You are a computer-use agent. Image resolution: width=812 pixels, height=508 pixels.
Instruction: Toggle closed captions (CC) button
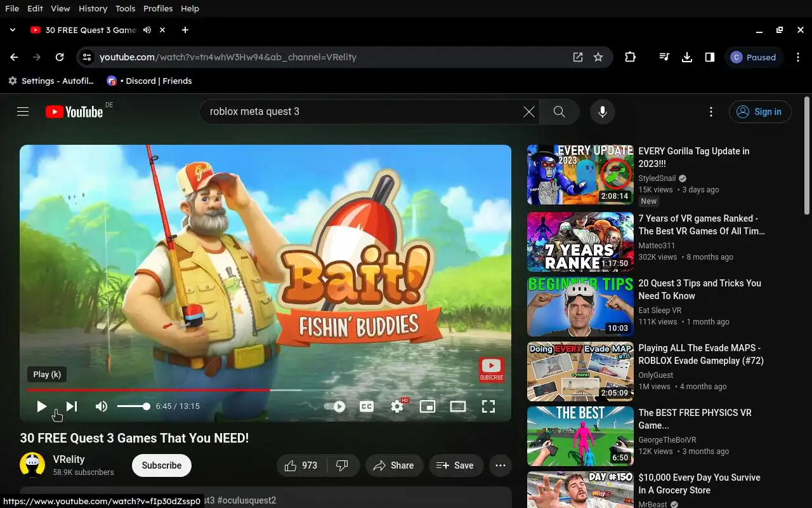pyautogui.click(x=367, y=406)
